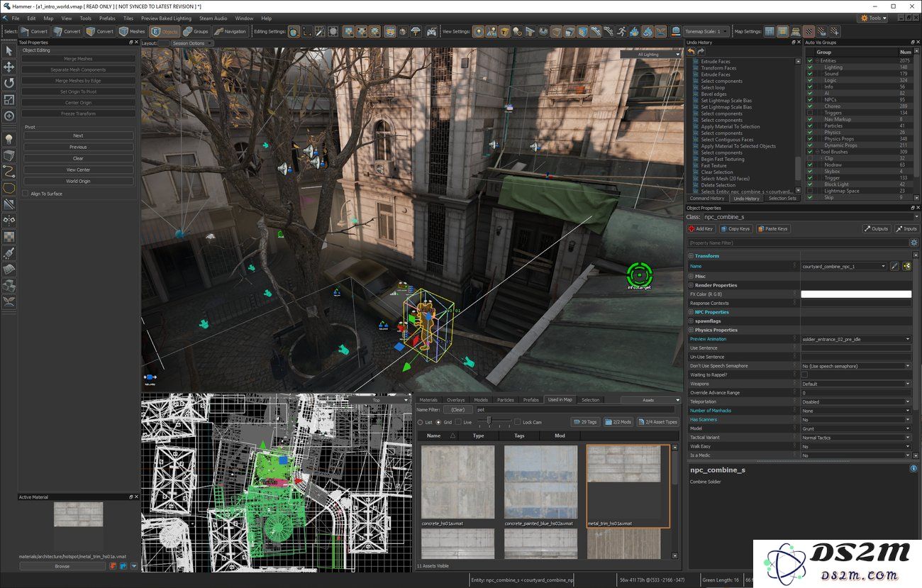Image resolution: width=922 pixels, height=588 pixels.
Task: Collapse the Tool Brushes vis group
Action: pos(817,152)
